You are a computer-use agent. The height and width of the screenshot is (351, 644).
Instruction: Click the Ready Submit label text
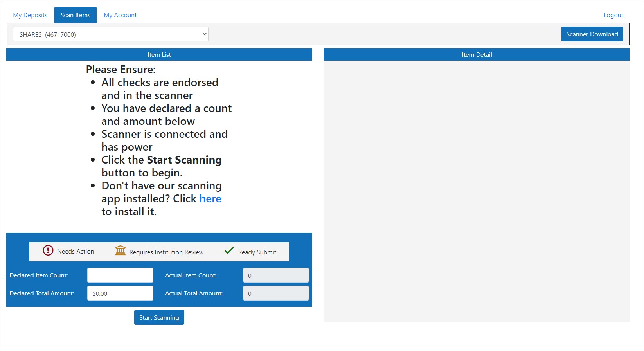[257, 252]
